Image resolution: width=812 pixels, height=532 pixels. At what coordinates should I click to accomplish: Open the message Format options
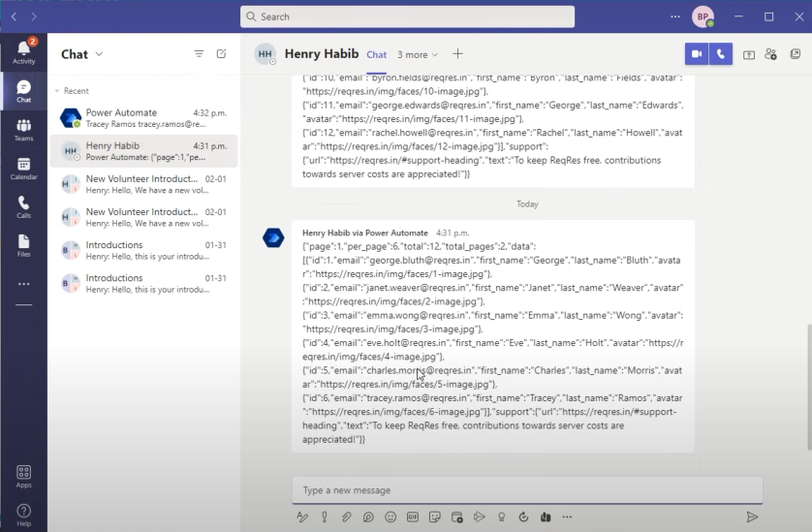click(302, 516)
